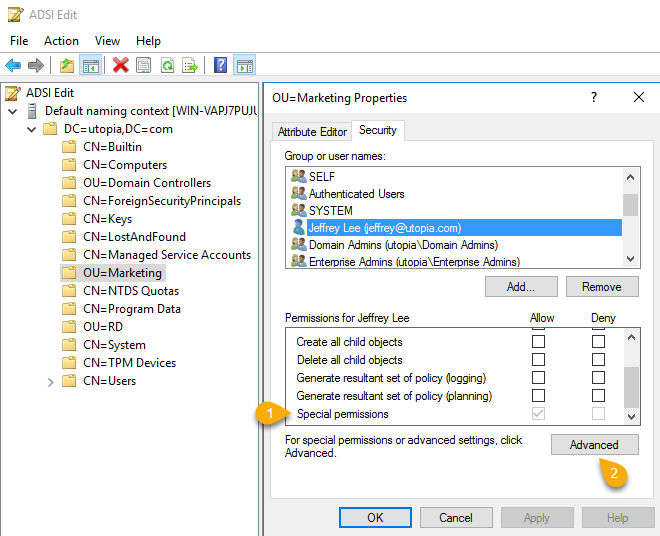Screen dimensions: 660x536
Task: Click the blue Help toolbar icon
Action: [220, 65]
